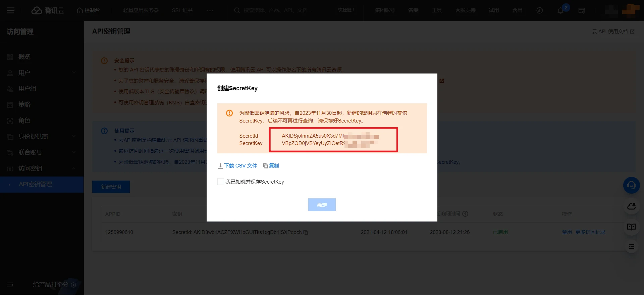Screen dimensions: 644x295
Task: Click the 新建密钥 button
Action: tap(111, 187)
